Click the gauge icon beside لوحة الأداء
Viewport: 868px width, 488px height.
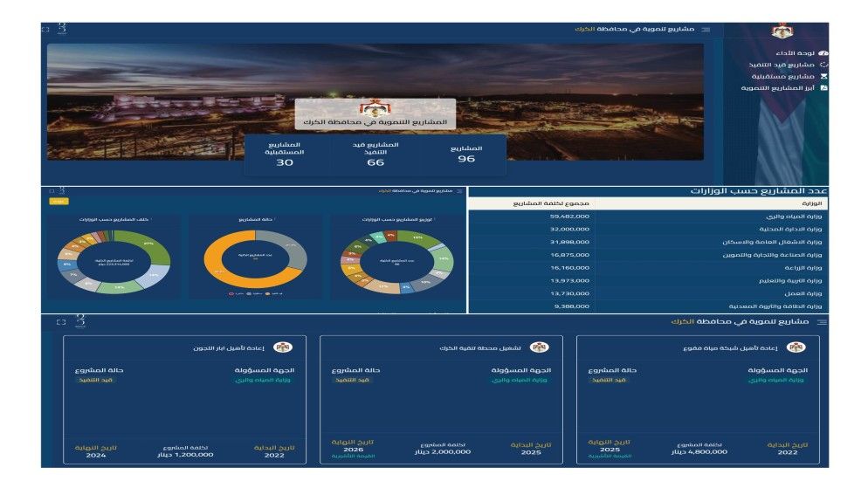coord(823,53)
